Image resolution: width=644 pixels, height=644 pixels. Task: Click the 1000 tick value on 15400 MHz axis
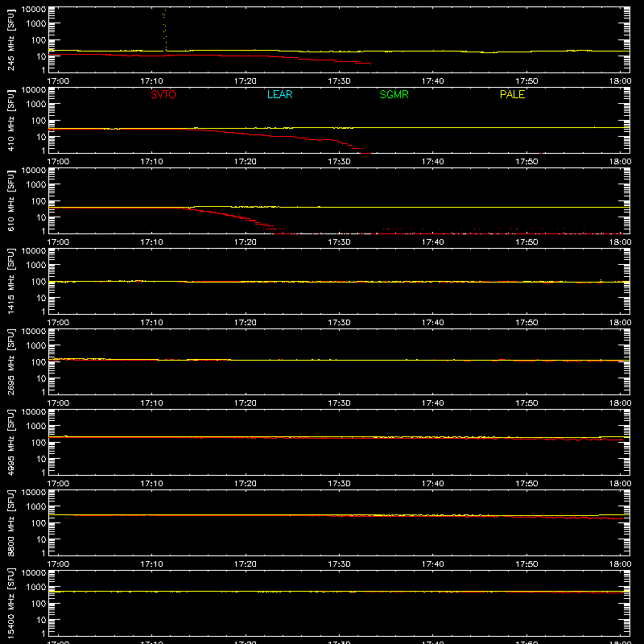pos(36,587)
